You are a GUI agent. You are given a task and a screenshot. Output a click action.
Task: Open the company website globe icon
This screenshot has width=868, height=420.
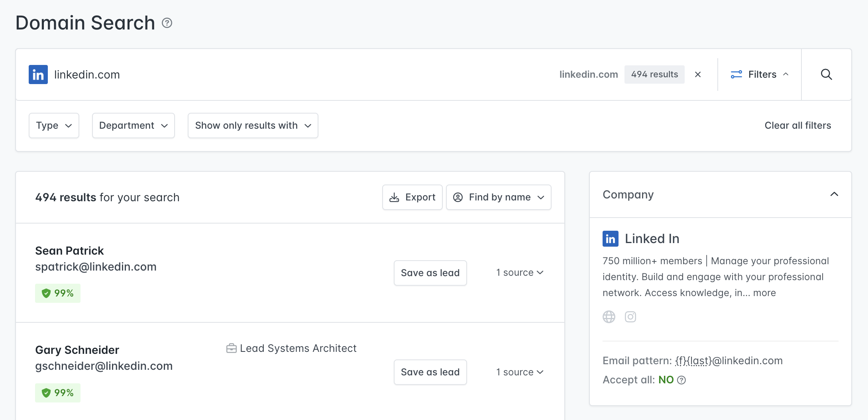(x=609, y=317)
